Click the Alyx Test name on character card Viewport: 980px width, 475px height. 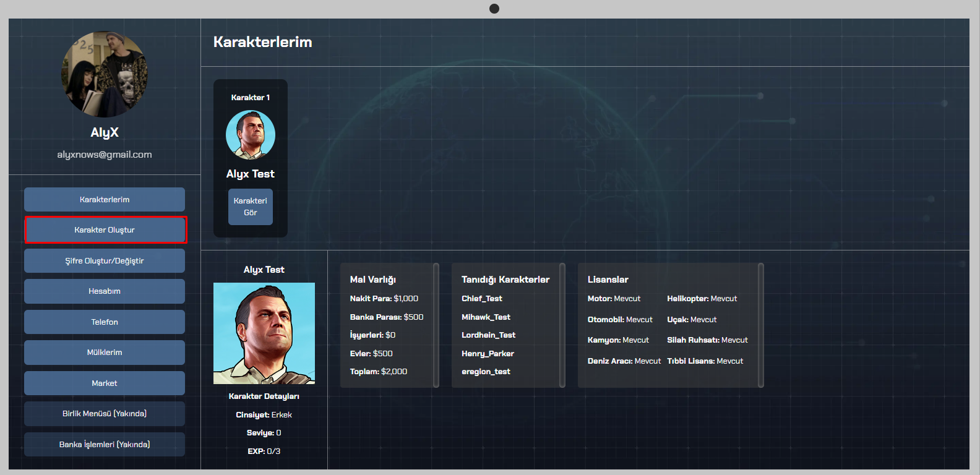(251, 174)
